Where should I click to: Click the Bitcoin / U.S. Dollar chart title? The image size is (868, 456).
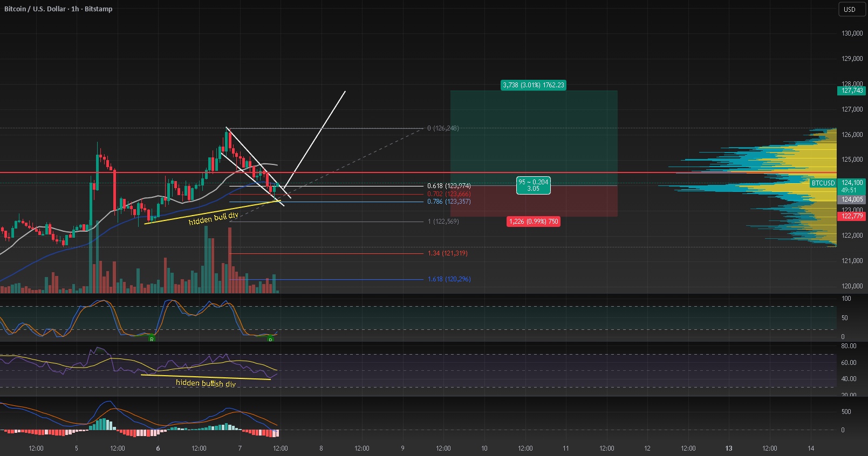coord(58,9)
